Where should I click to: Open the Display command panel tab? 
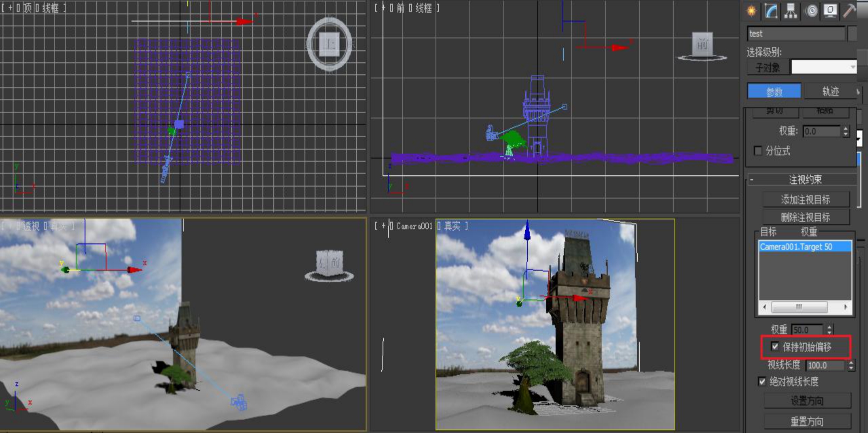pos(831,10)
